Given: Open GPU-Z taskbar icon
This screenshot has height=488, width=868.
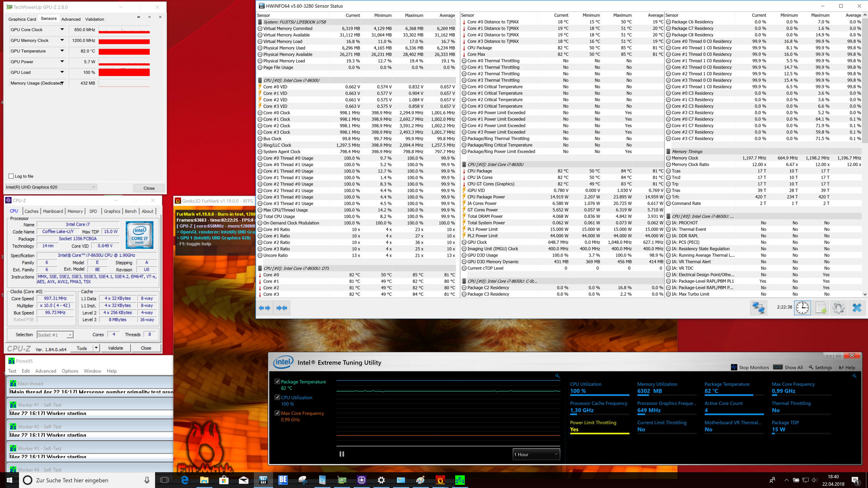Looking at the screenshot, I should (342, 480).
